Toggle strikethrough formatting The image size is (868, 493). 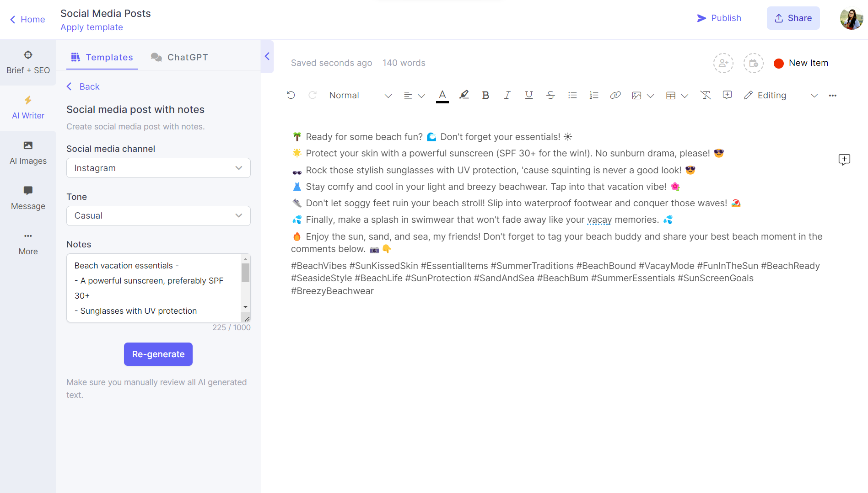tap(550, 95)
